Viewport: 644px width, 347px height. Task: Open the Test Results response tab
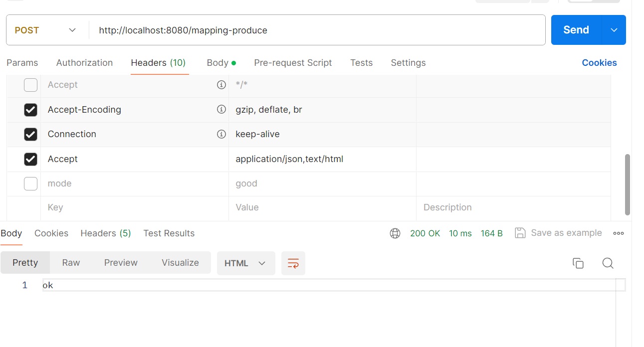coord(169,233)
